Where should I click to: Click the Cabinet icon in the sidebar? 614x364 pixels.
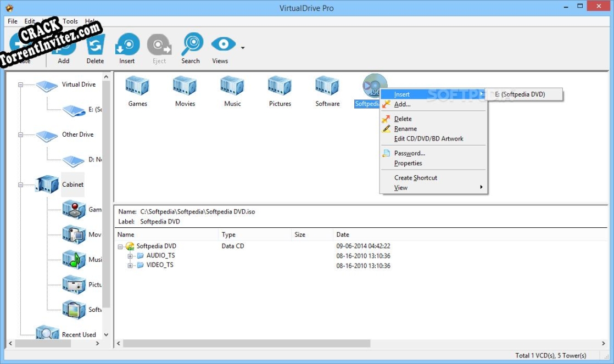point(48,184)
